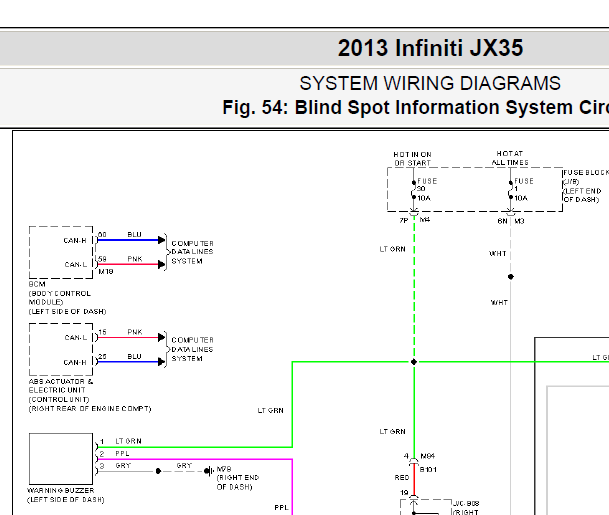
Task: Select the "HOT IN ON OR START" label
Action: click(412, 159)
